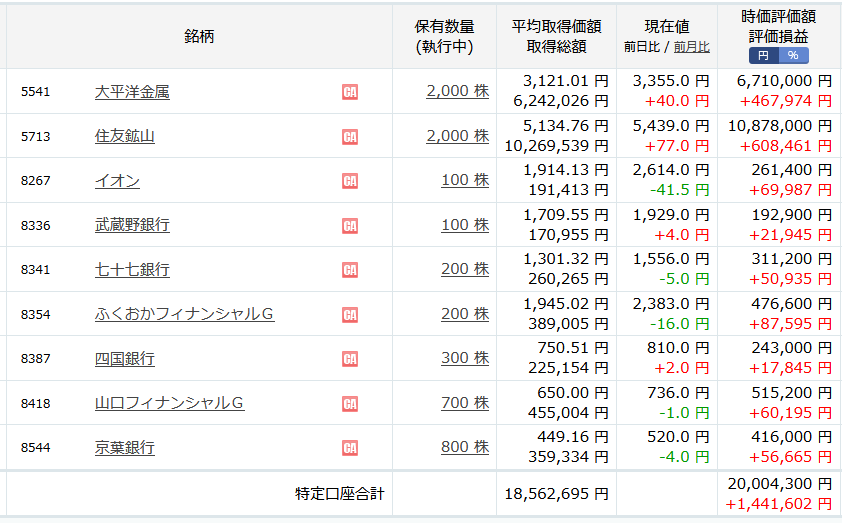Viewport: 842px width, 523px height.
Task: Open the イオン stock link
Action: click(x=117, y=181)
